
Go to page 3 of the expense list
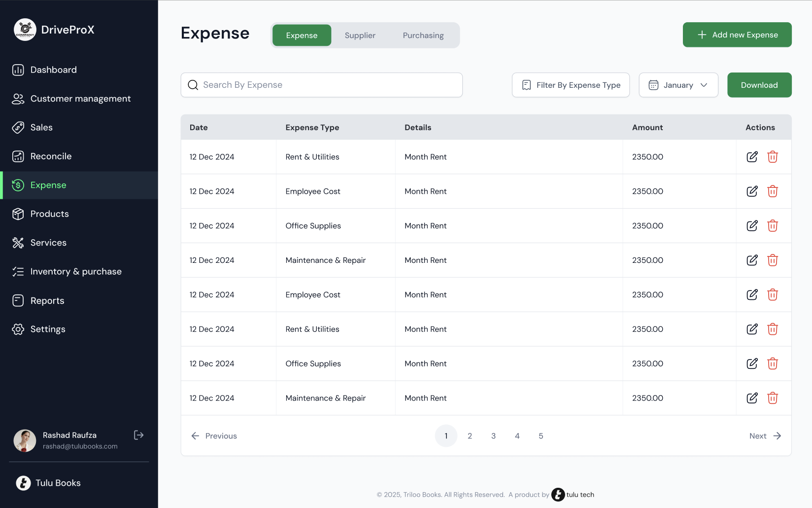pos(493,435)
